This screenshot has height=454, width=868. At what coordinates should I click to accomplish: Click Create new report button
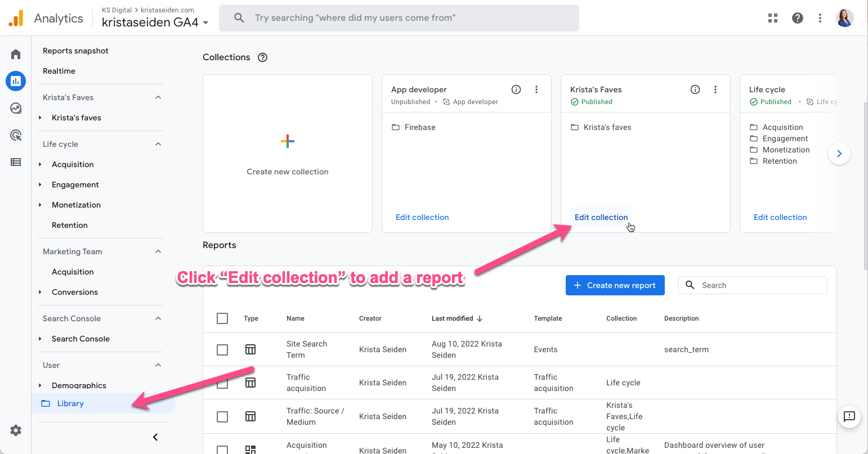[615, 285]
